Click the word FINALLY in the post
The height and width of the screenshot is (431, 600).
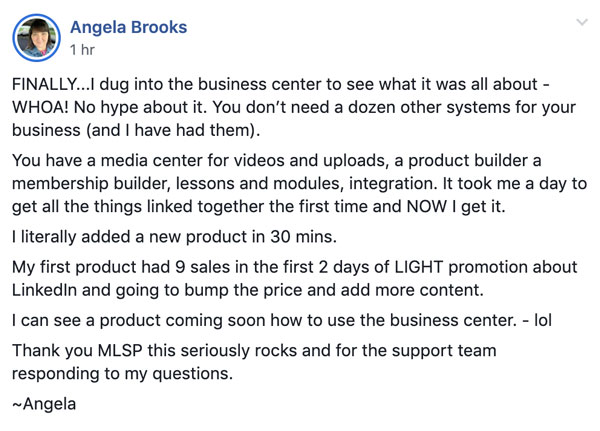45,85
